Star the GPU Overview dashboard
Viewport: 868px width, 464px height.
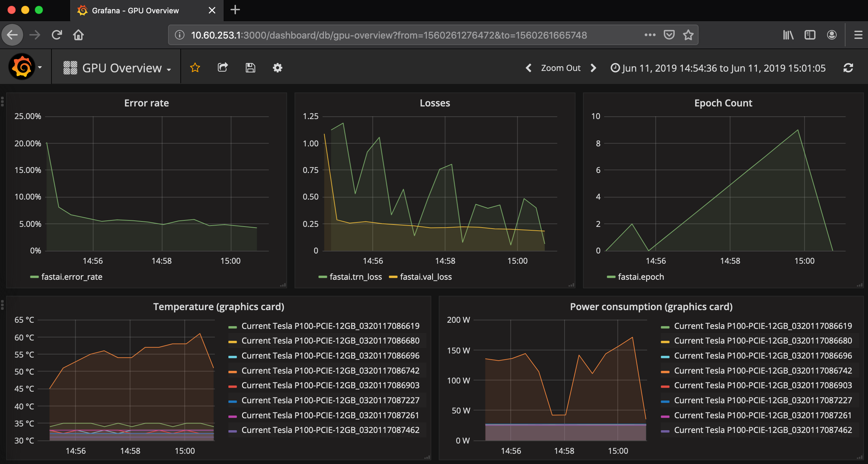[195, 68]
